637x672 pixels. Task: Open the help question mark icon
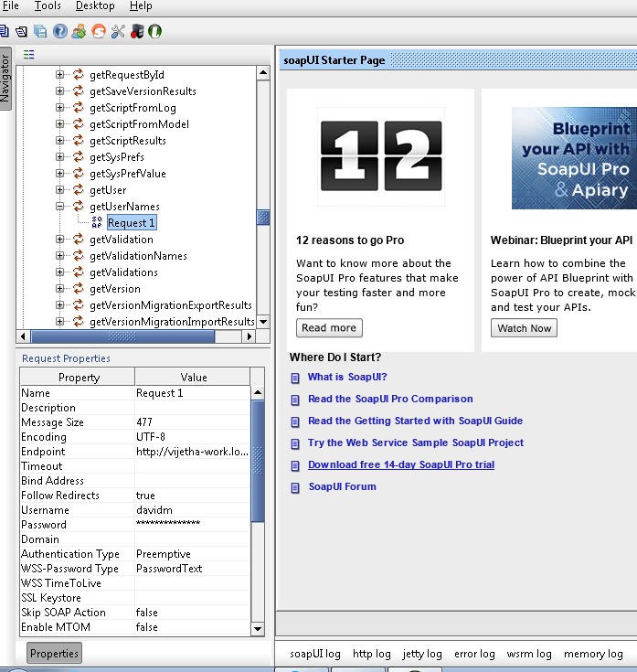(60, 31)
